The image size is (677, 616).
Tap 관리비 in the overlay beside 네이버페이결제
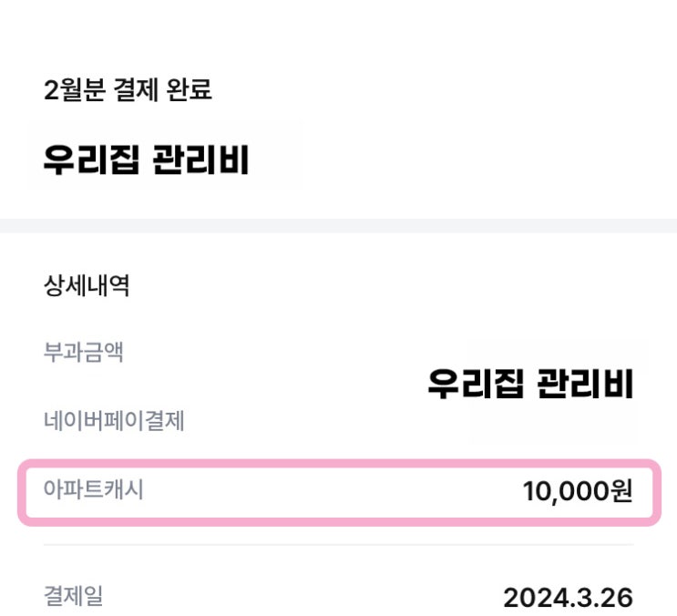(x=586, y=385)
